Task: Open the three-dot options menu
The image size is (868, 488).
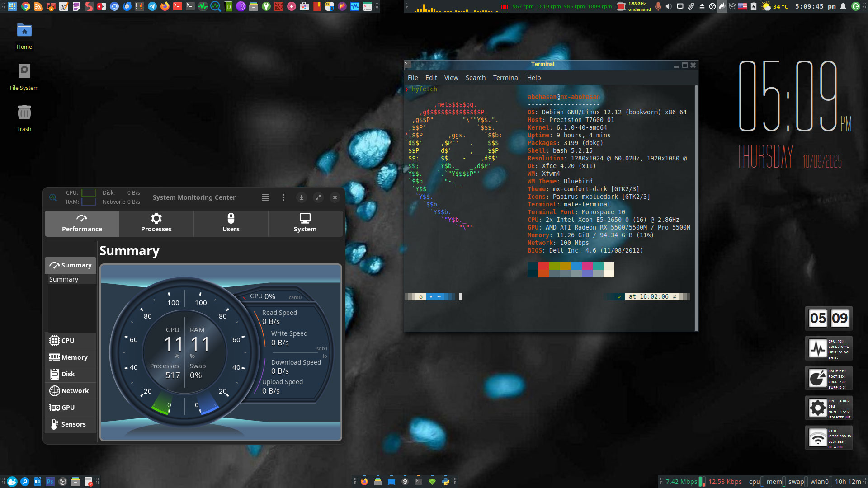Action: click(x=283, y=197)
